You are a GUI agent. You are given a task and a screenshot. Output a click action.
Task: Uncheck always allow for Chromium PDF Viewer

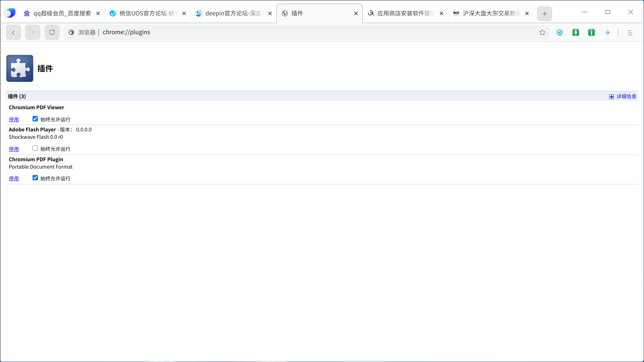35,119
